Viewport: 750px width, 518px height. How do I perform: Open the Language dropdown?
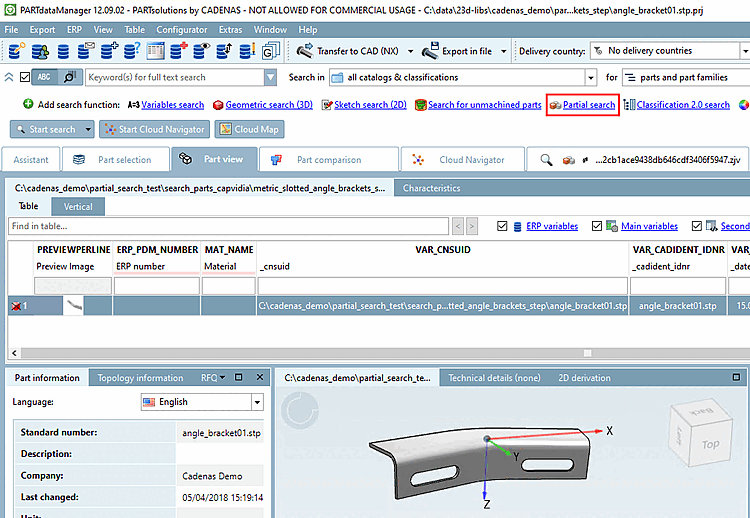[x=257, y=402]
